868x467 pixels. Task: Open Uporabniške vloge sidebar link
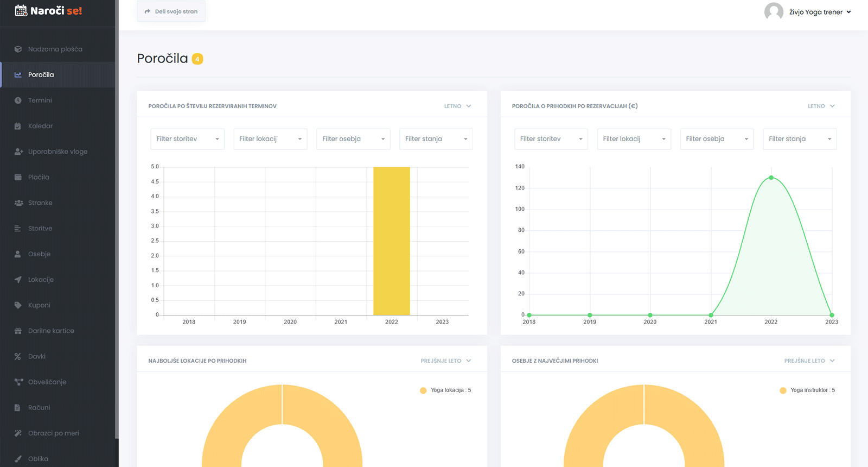(x=58, y=152)
